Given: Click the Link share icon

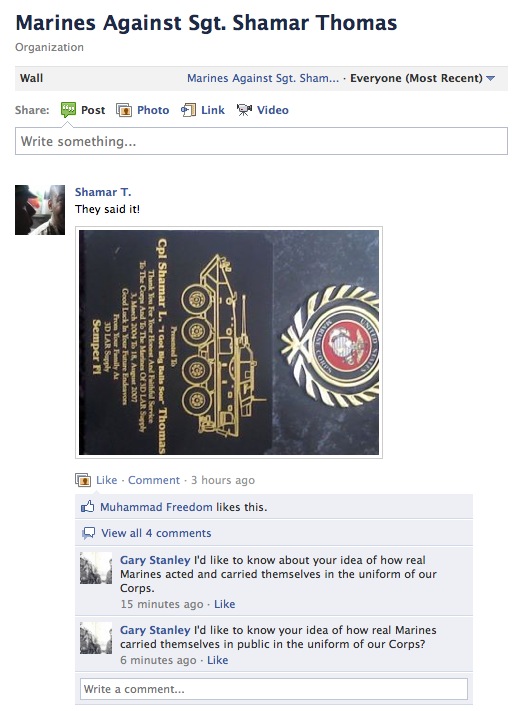Looking at the screenshot, I should pyautogui.click(x=188, y=110).
